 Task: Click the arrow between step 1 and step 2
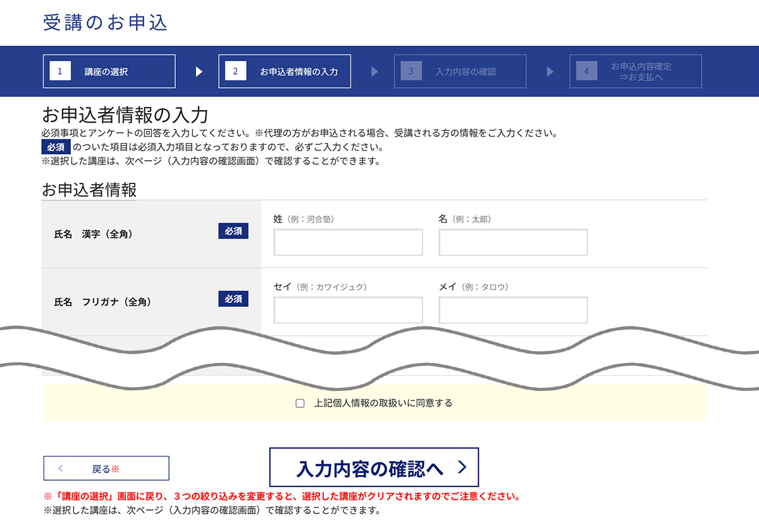click(x=199, y=71)
